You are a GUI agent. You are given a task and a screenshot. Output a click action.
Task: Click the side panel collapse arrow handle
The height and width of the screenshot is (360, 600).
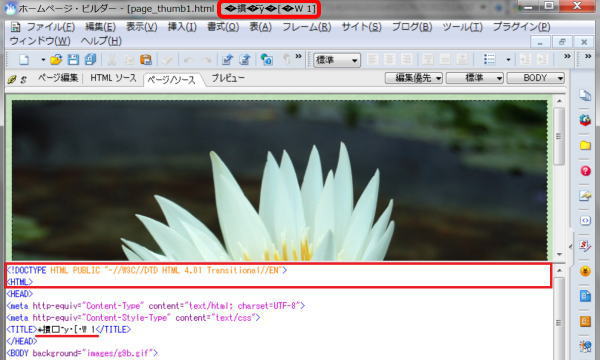(x=570, y=247)
